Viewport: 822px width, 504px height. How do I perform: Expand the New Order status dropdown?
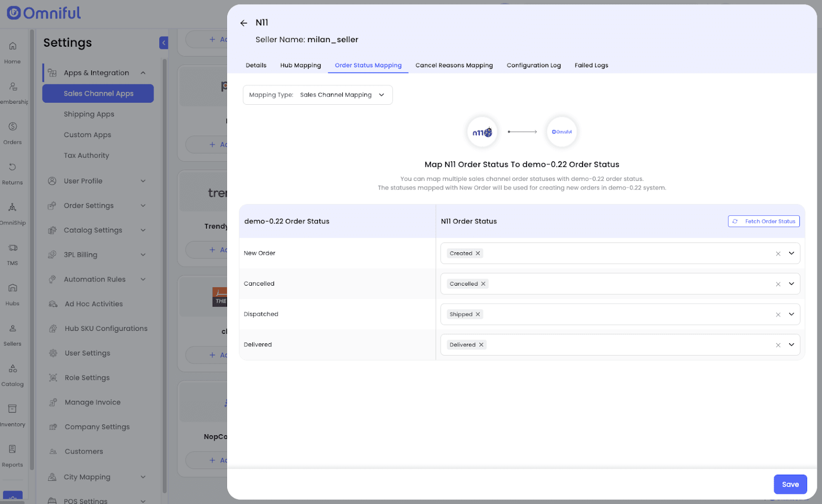click(x=791, y=253)
